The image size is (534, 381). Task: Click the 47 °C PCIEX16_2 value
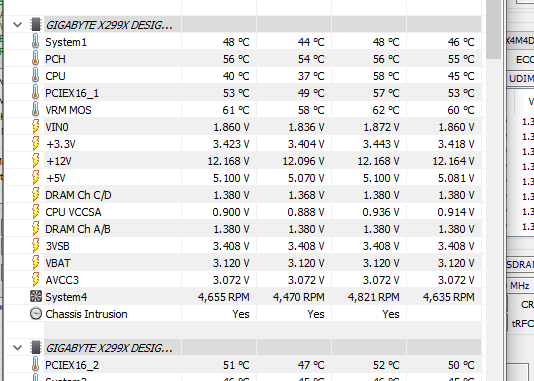[311, 365]
